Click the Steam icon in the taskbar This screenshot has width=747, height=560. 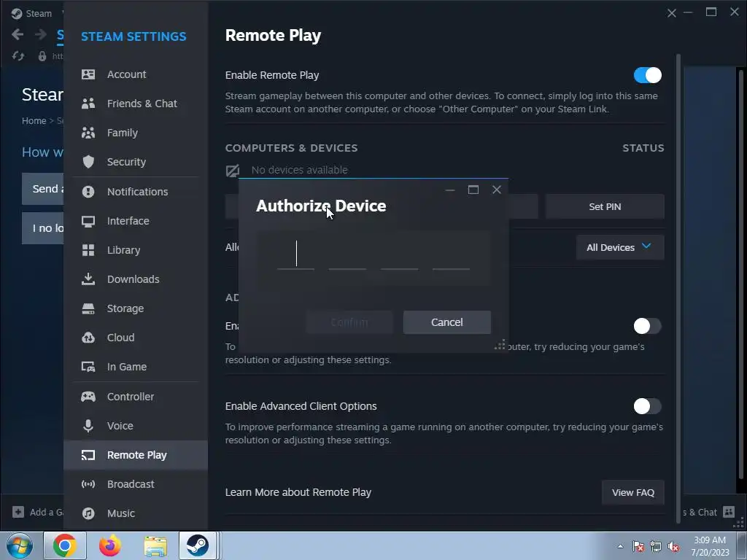coord(197,545)
